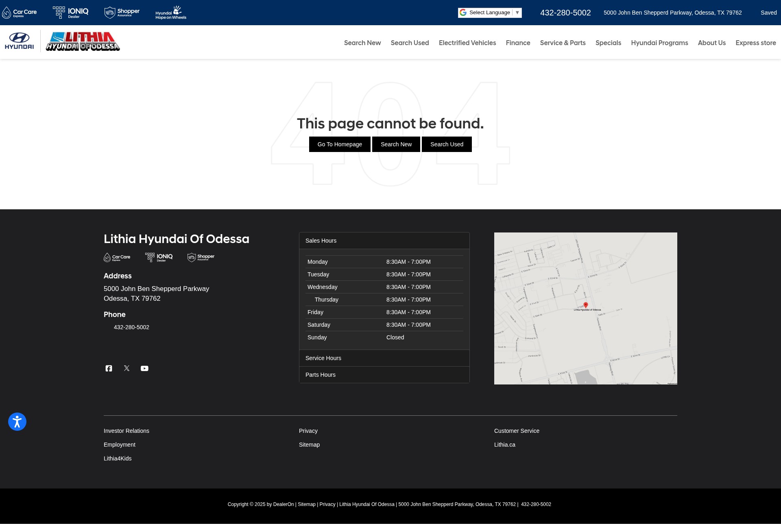Viewport: 781px width, 532px height.
Task: Click the black Search Used button
Action: [447, 144]
